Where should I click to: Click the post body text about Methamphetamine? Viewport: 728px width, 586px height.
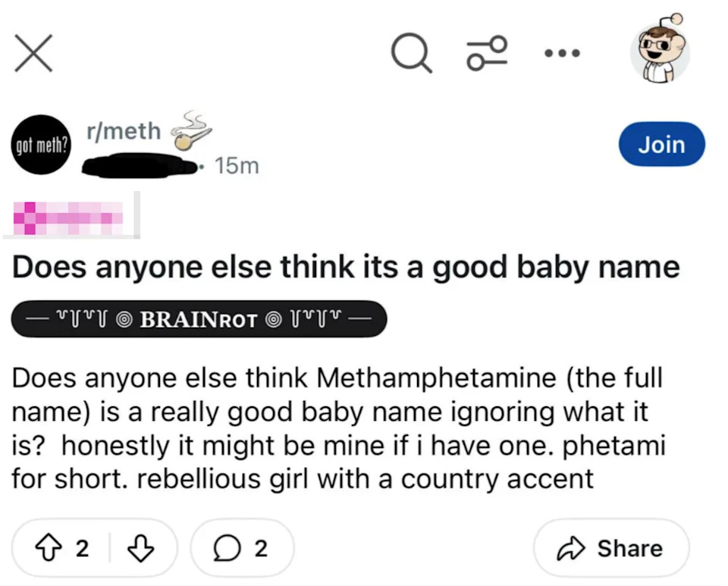click(339, 428)
